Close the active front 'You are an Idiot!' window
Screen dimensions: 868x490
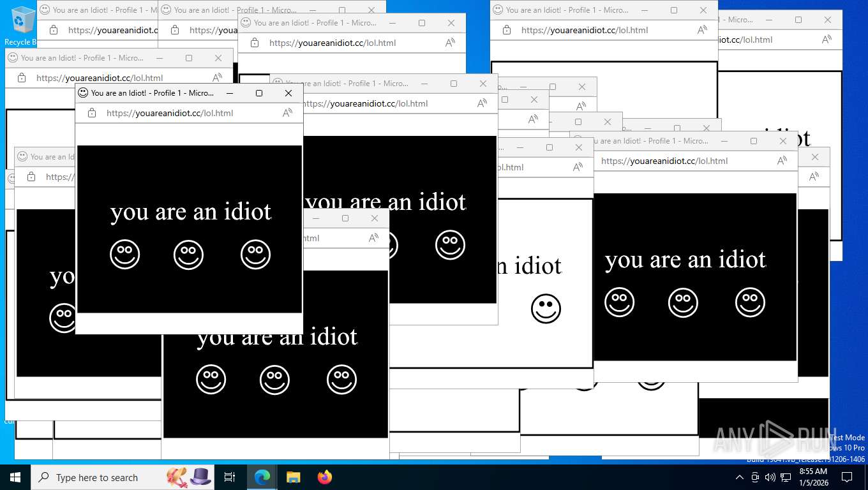click(x=288, y=93)
